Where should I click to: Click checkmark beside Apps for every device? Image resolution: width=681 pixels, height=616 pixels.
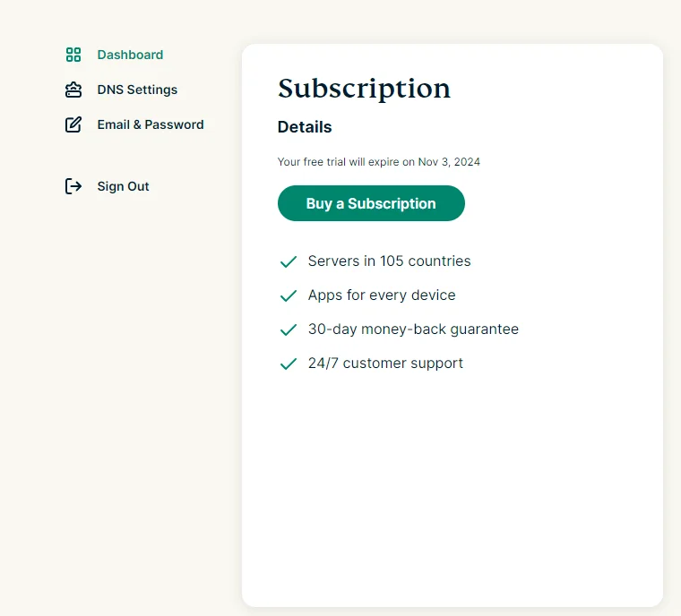click(289, 295)
